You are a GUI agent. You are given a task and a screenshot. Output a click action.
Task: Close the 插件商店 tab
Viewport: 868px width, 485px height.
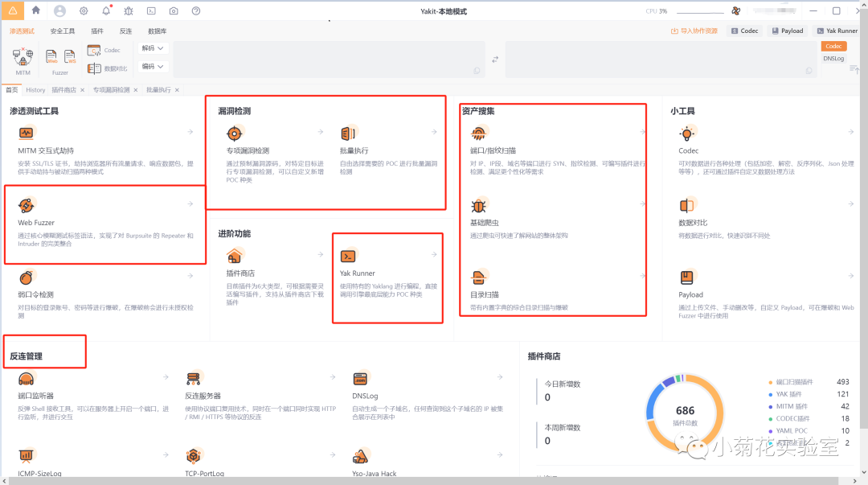83,90
